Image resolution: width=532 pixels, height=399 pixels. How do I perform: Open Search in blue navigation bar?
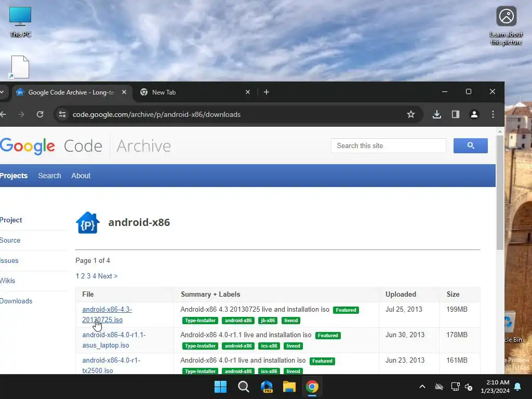click(49, 176)
